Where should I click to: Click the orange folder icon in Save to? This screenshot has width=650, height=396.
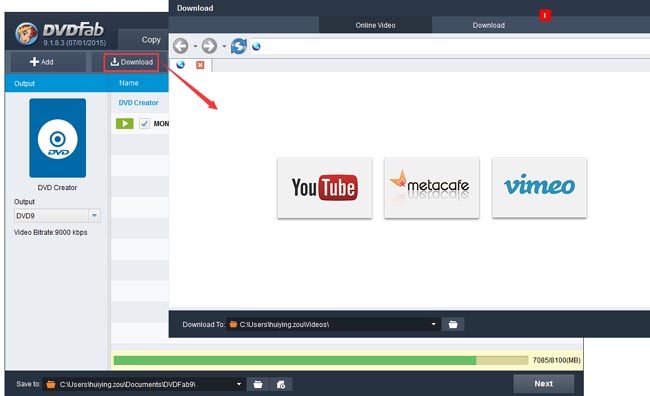[51, 384]
